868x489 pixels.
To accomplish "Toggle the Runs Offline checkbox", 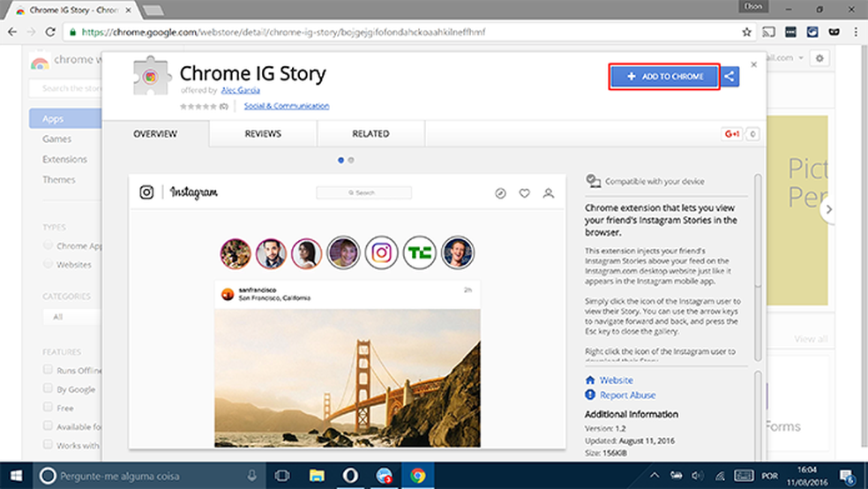I will tap(49, 369).
